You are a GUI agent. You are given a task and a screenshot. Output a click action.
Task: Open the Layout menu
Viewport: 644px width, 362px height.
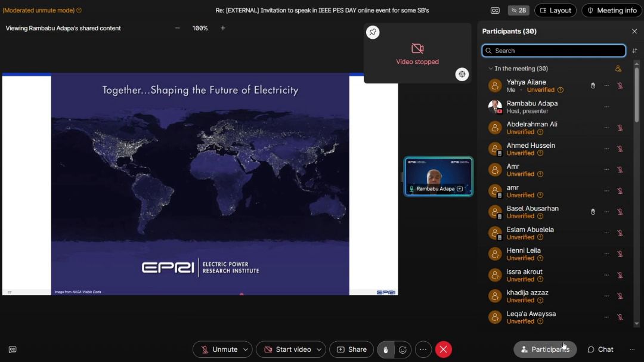(x=555, y=10)
